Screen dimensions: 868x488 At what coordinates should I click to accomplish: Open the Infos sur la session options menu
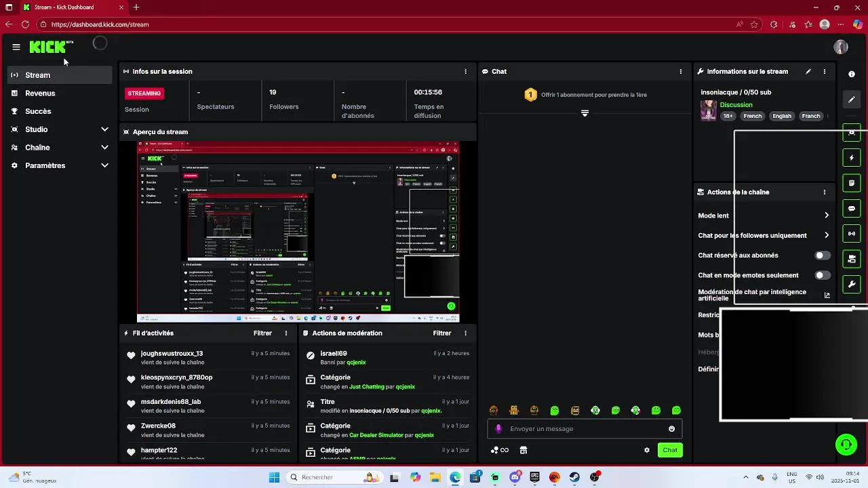point(465,71)
